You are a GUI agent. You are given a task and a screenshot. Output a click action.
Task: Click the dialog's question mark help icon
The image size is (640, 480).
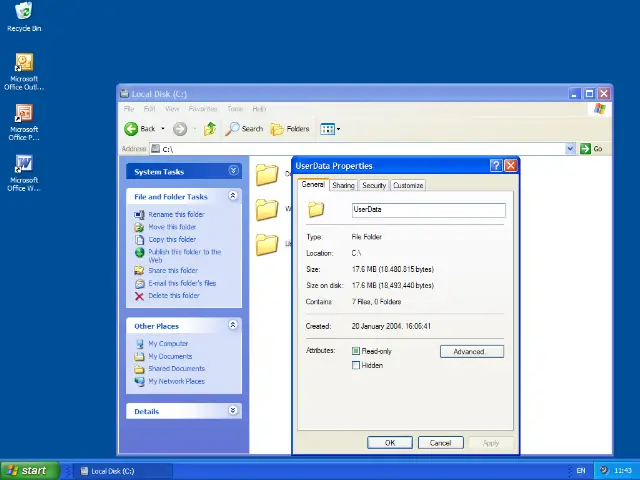point(496,166)
